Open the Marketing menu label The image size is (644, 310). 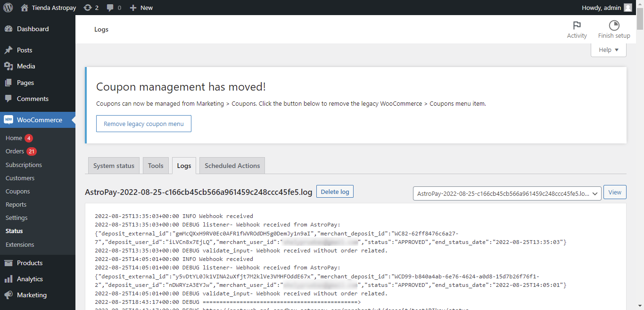tap(32, 295)
